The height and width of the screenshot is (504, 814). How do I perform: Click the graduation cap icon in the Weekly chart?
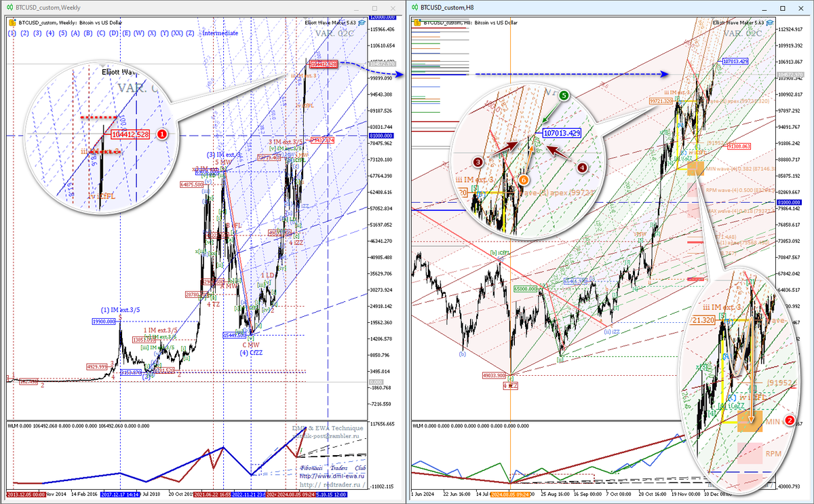click(362, 22)
